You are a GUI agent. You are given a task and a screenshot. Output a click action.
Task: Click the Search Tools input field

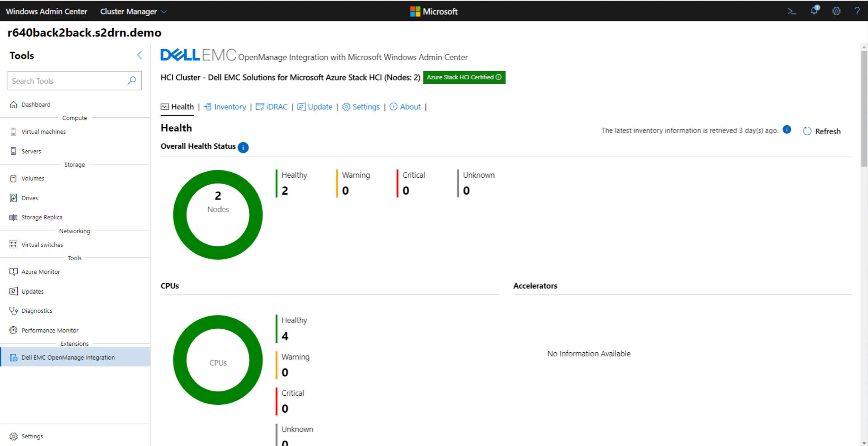click(74, 81)
